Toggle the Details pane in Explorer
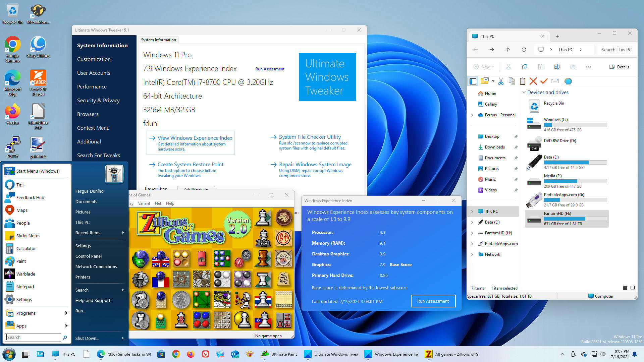 [619, 67]
